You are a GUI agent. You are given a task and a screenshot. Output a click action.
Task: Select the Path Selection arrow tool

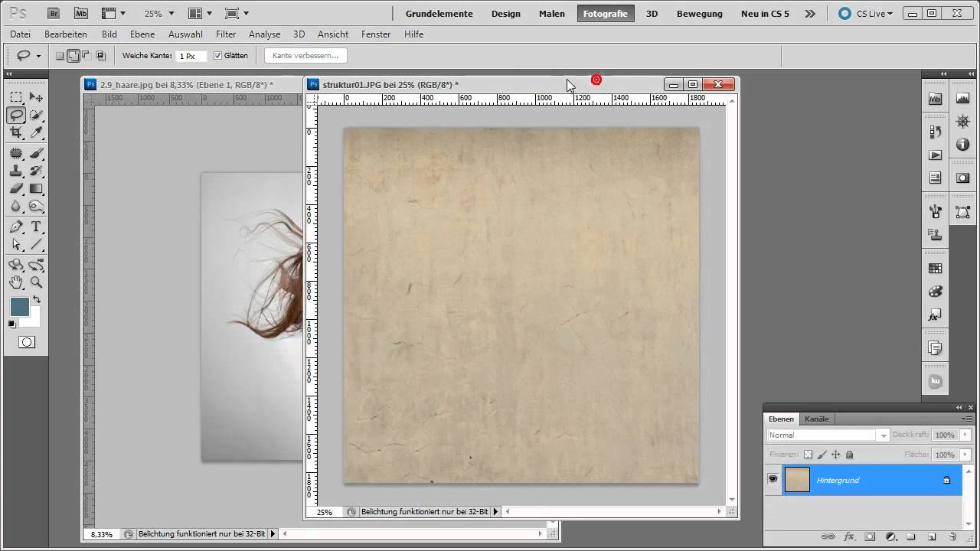tap(16, 245)
